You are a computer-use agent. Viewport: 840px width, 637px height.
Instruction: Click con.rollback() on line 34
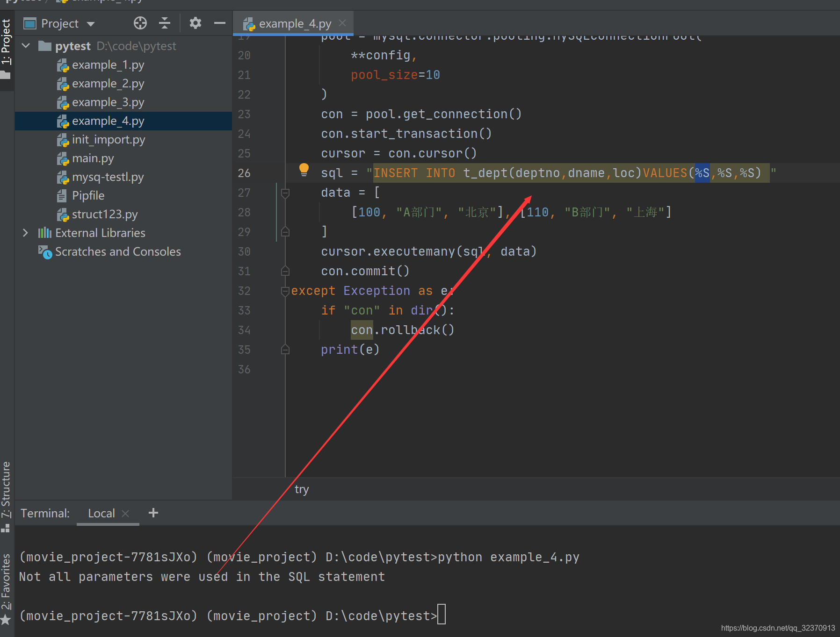[402, 330]
